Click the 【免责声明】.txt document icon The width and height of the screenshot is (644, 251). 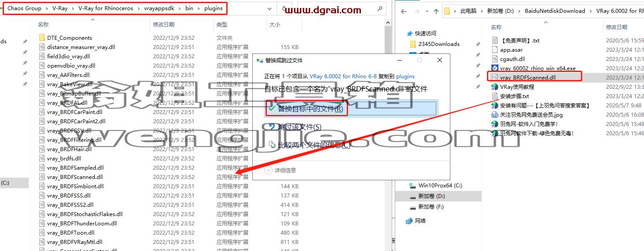[x=495, y=40]
